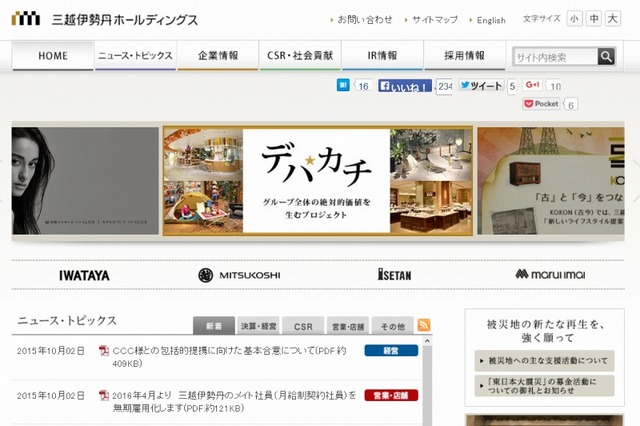Click the Pocket count 6

coord(571,105)
